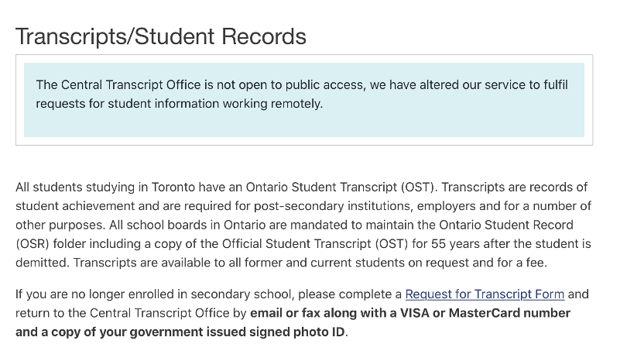This screenshot has height=344, width=644.
Task: Click the Transcripts/Student Records page heading
Action: 161,36
